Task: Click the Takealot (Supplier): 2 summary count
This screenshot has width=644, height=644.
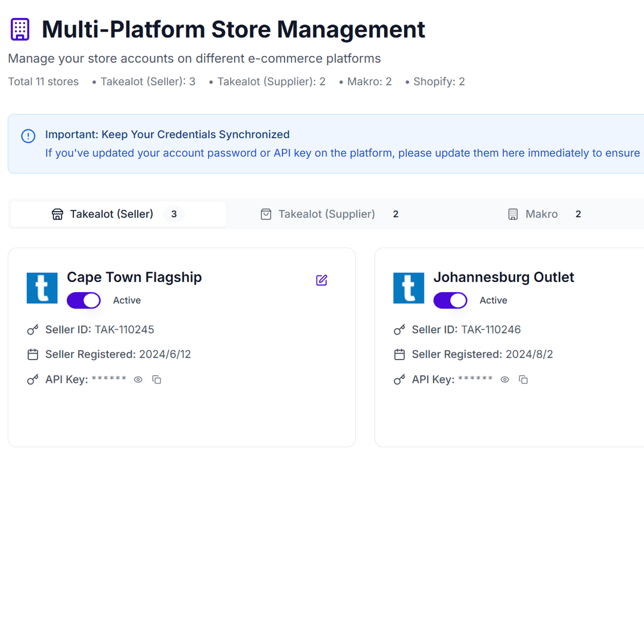Action: coord(271,82)
